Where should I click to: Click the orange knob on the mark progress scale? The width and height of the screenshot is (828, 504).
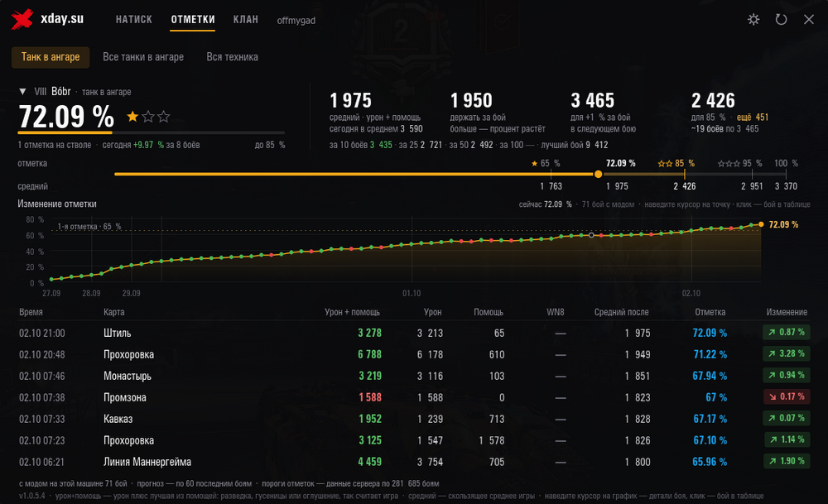[x=598, y=174]
